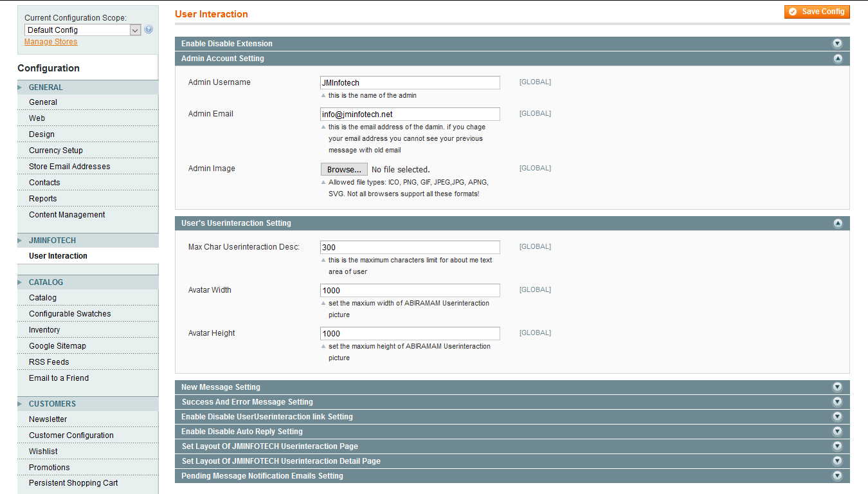
Task: Open the Currency Setup configuration tab
Action: (x=56, y=151)
